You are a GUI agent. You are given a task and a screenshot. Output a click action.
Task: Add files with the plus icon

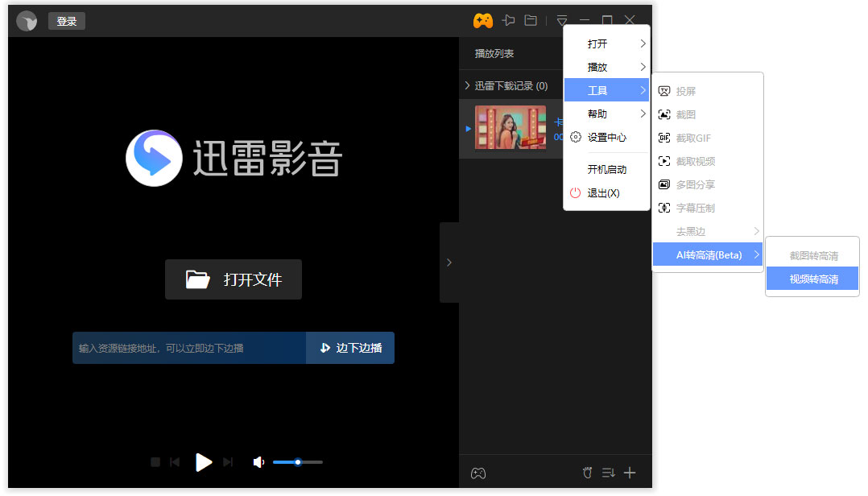click(x=630, y=473)
